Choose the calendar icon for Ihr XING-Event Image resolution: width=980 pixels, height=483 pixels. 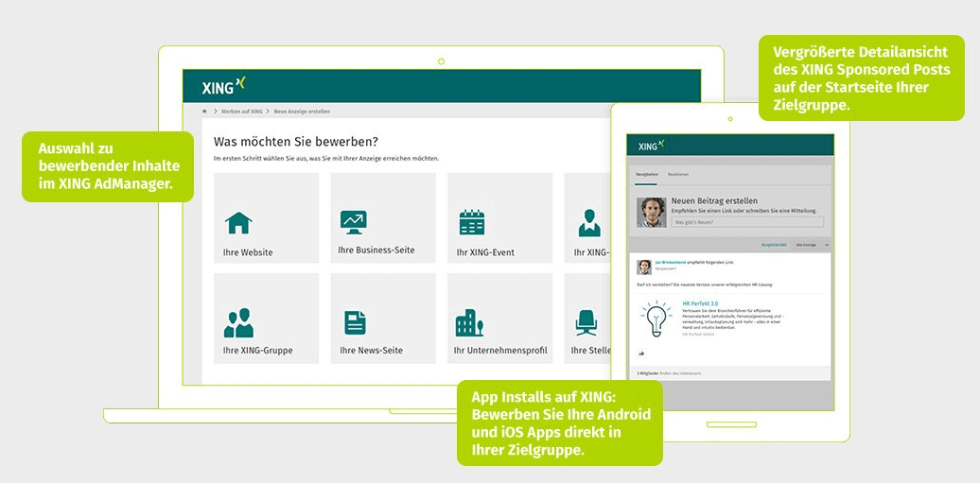[472, 222]
